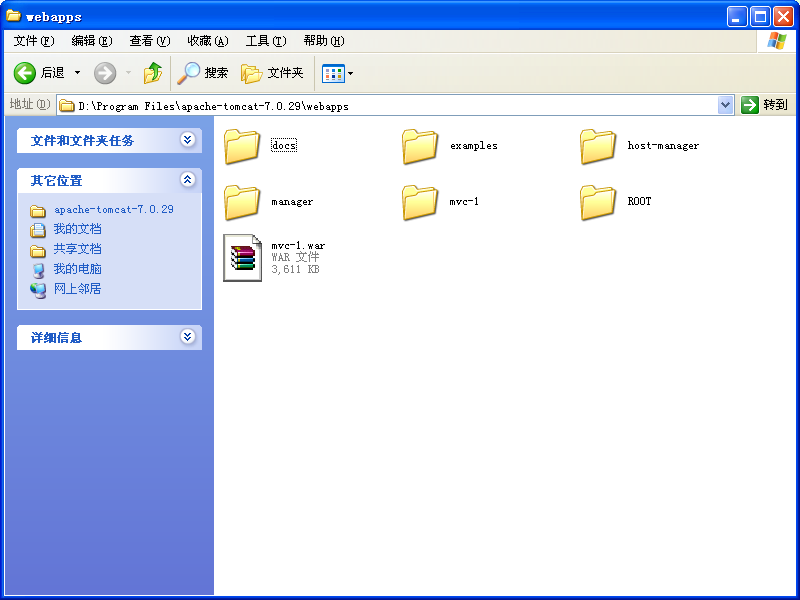800x600 pixels.
Task: Select the ROOT folder icon
Action: pyautogui.click(x=597, y=202)
